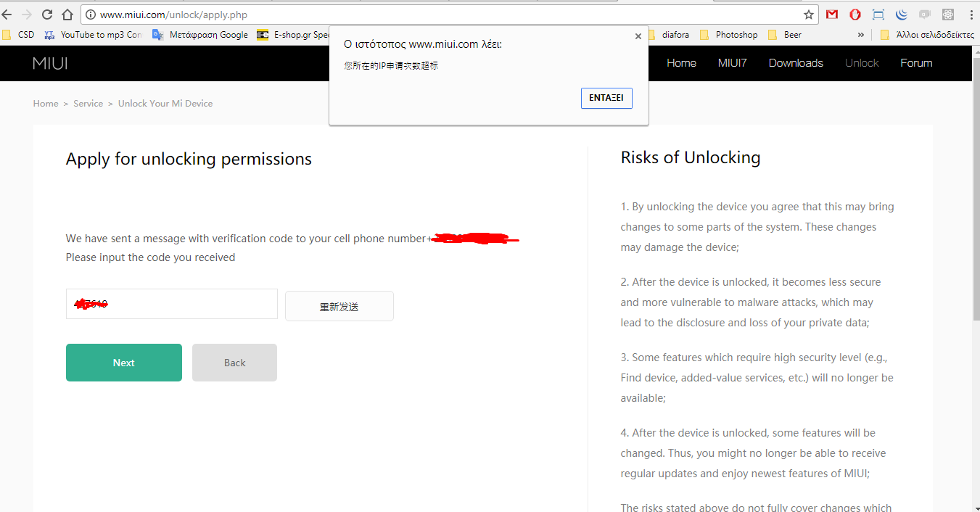
Task: Click Unlock Your Mi Device breadcrumb
Action: [x=165, y=104]
